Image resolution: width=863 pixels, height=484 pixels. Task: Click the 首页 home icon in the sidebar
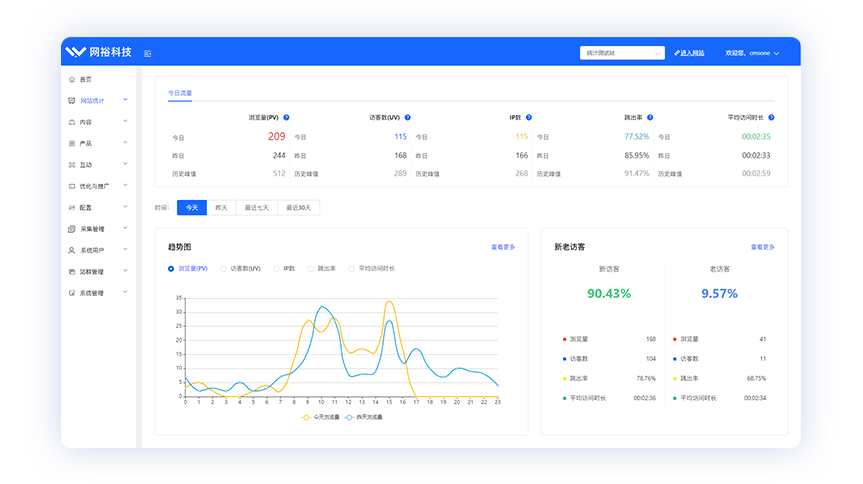coord(72,79)
